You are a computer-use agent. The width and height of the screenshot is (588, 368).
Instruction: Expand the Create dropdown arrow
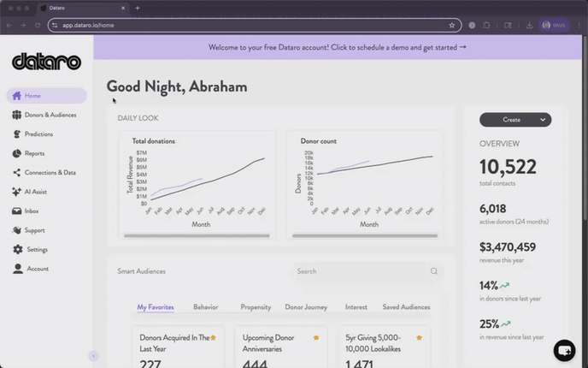[543, 120]
